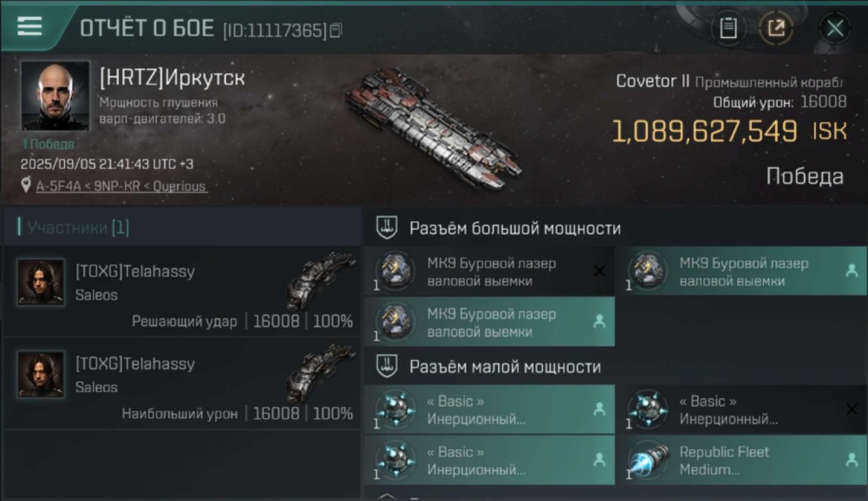View the [HRTZ]Иркутск pilot portrait

pyautogui.click(x=55, y=96)
